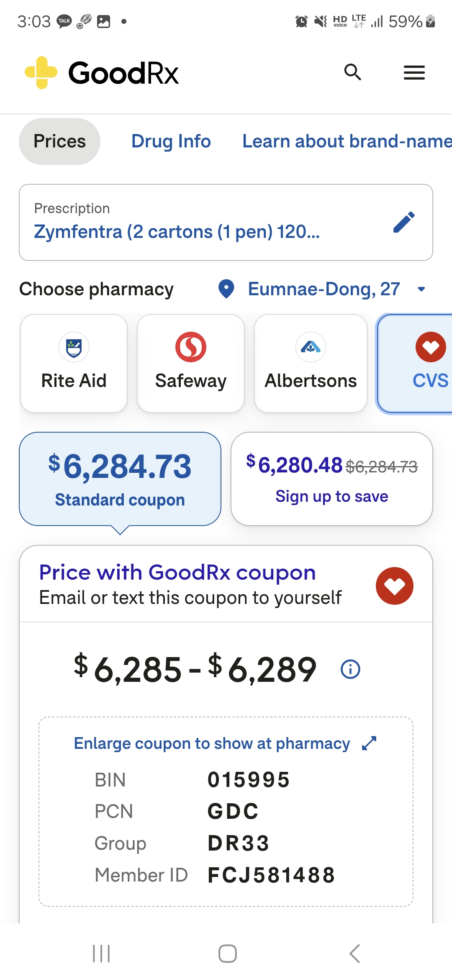Select the CVS pharmacy card
The width and height of the screenshot is (452, 980).
pyautogui.click(x=415, y=364)
